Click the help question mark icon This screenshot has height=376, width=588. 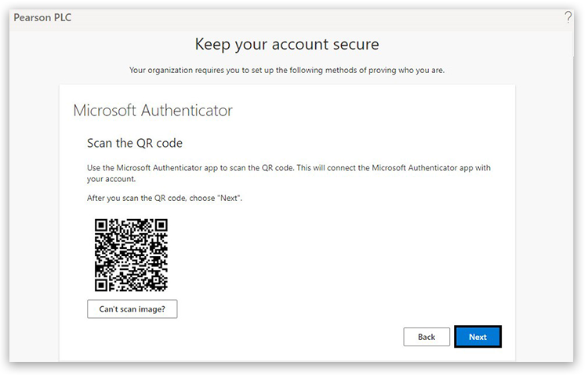[568, 17]
